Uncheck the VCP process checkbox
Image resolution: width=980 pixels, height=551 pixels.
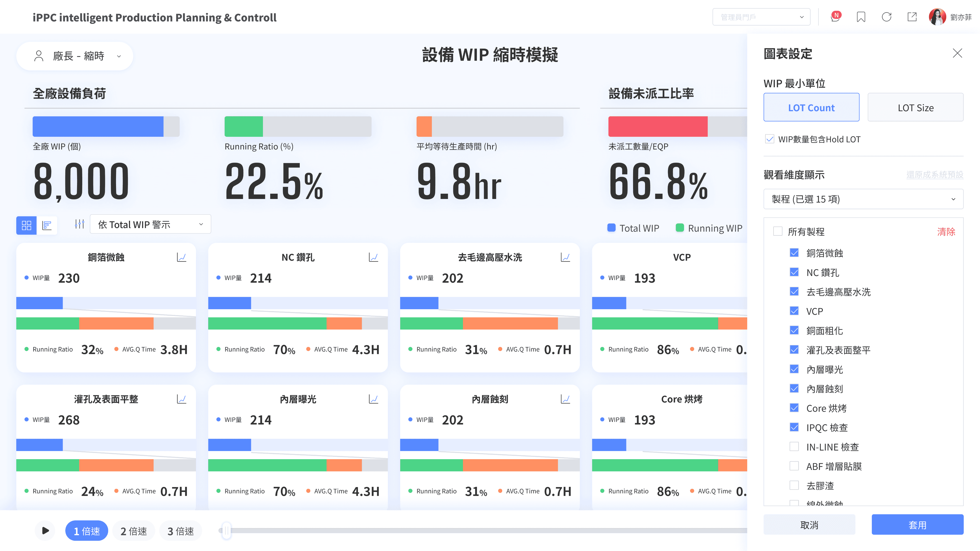[794, 311]
